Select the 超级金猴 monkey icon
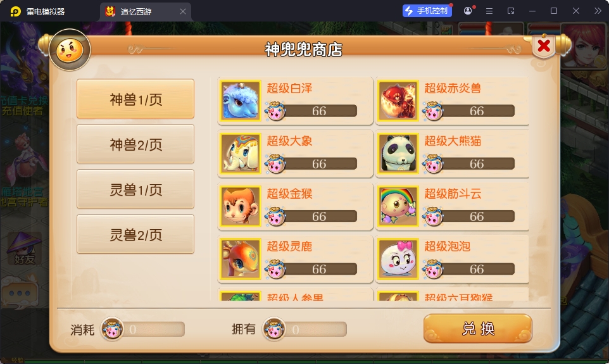 [241, 206]
